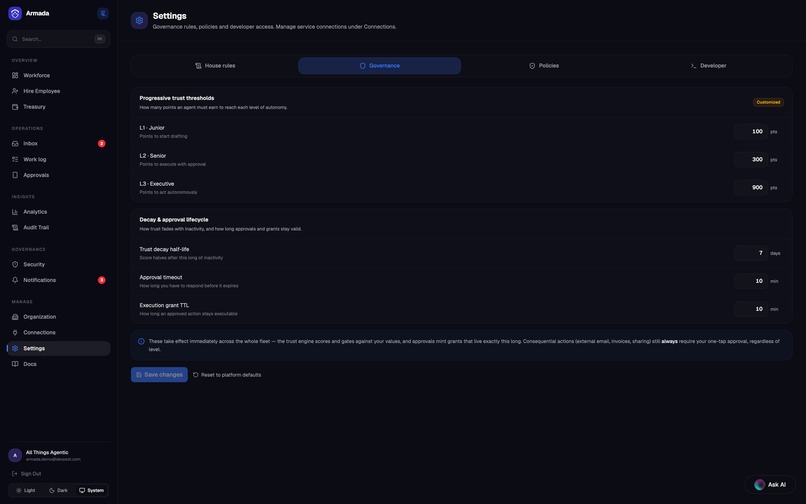Viewport: 806px width, 504px height.
Task: Click the Decay & approval lifecycle heading
Action: [174, 220]
